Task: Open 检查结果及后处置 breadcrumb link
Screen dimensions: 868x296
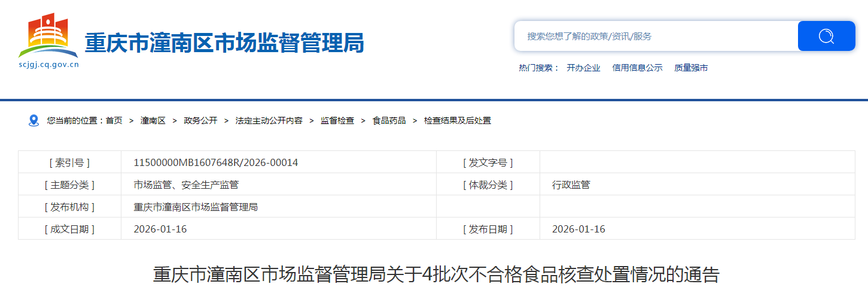Action: tap(458, 120)
